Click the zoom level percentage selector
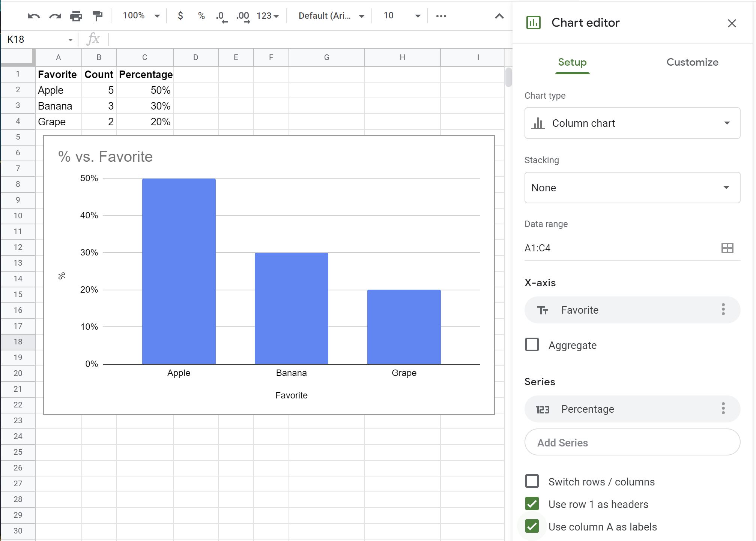 [x=137, y=15]
